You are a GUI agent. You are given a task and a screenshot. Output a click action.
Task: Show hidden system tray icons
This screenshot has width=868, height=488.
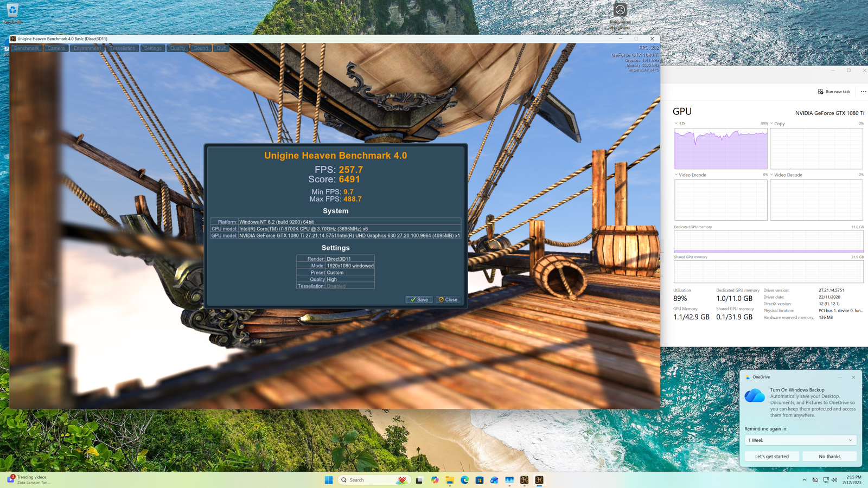tap(804, 480)
